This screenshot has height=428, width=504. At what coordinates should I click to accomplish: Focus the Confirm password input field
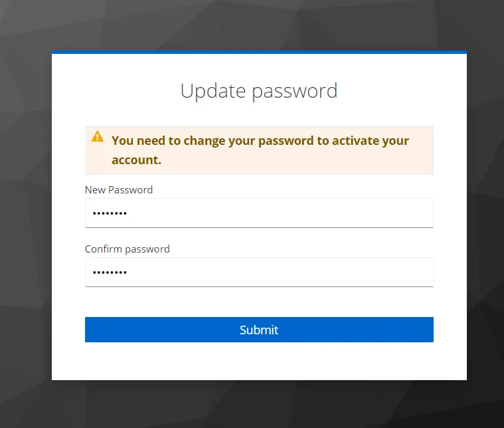pyautogui.click(x=259, y=272)
